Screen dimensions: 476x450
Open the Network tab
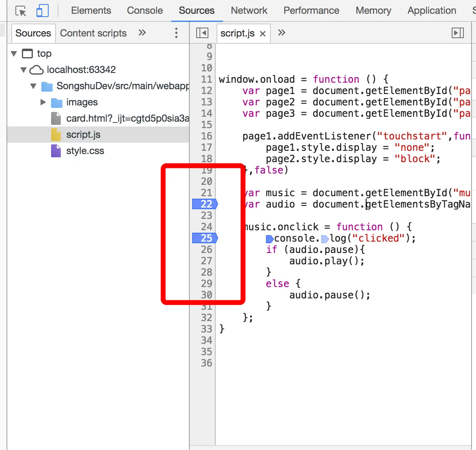(249, 11)
